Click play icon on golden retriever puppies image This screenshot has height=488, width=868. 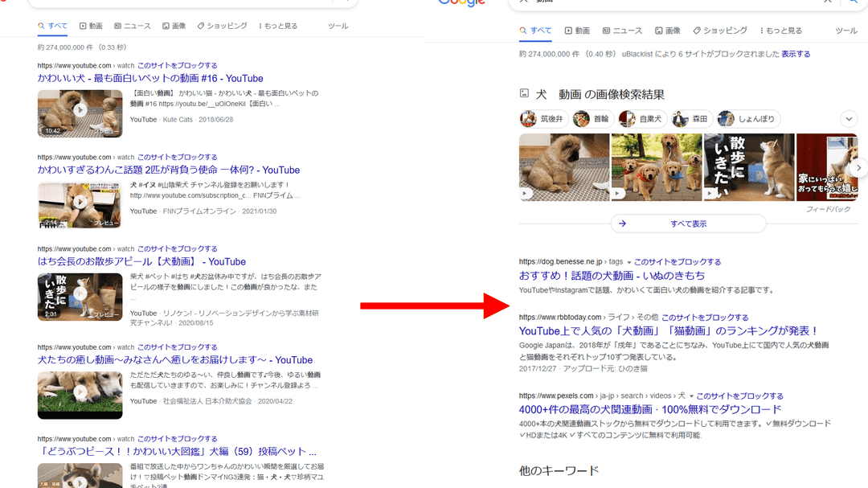(618, 194)
